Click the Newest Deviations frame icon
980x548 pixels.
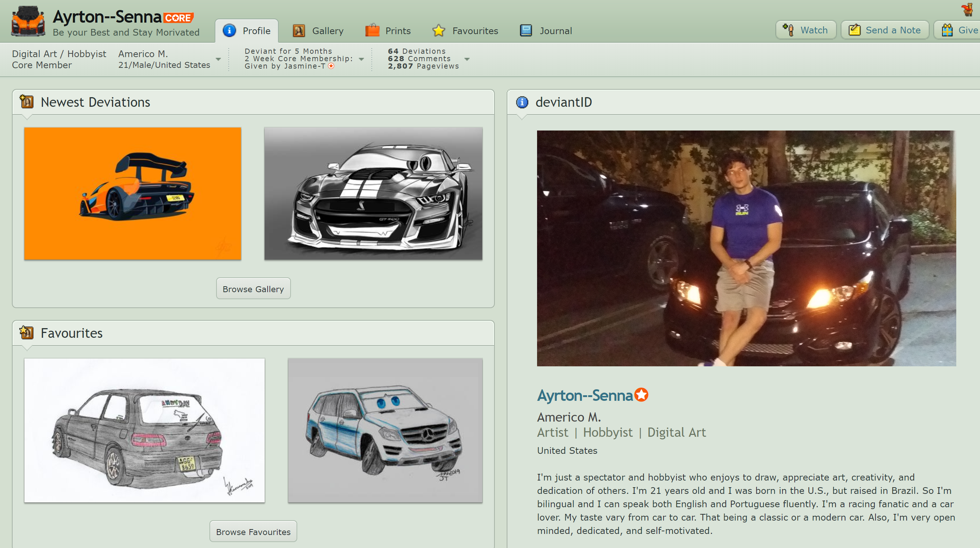(27, 102)
